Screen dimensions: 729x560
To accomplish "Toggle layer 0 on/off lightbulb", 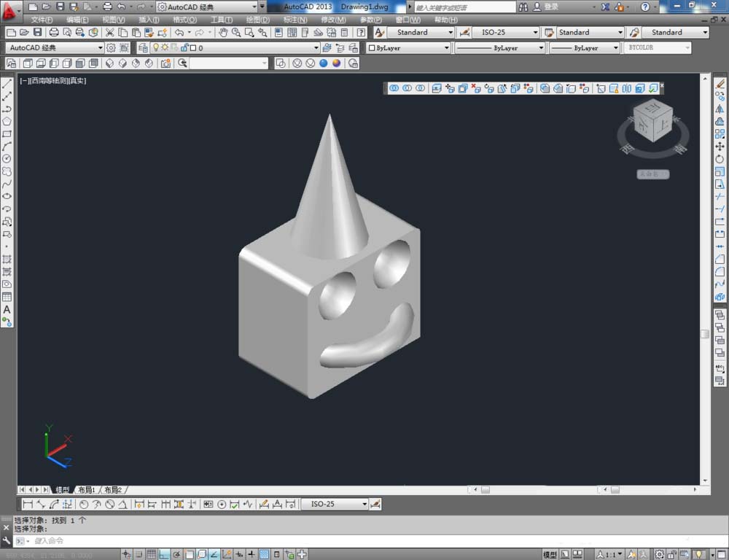I will tap(156, 47).
